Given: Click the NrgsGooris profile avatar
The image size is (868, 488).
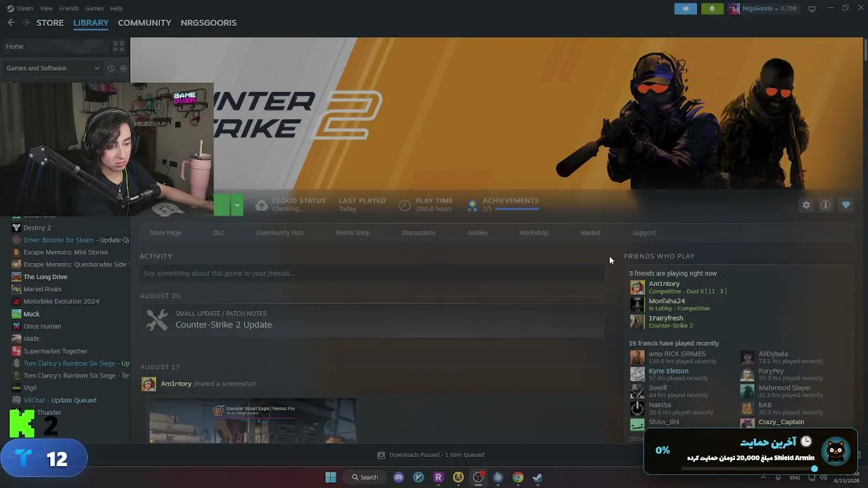Looking at the screenshot, I should tap(733, 9).
